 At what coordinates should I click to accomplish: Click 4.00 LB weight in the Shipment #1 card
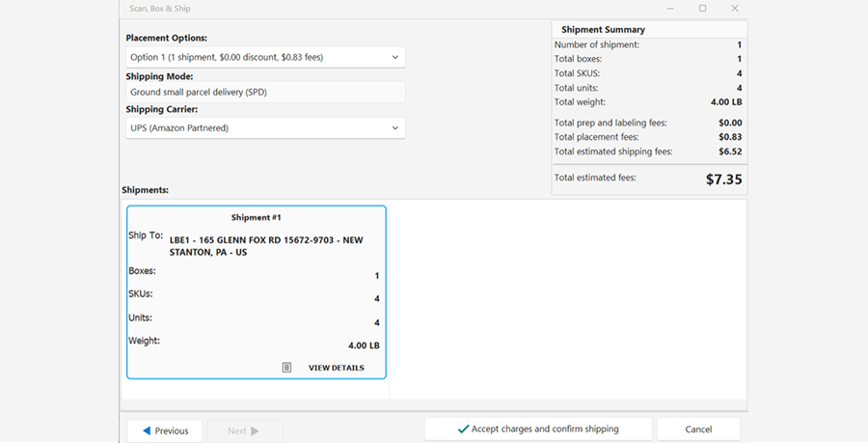click(364, 346)
